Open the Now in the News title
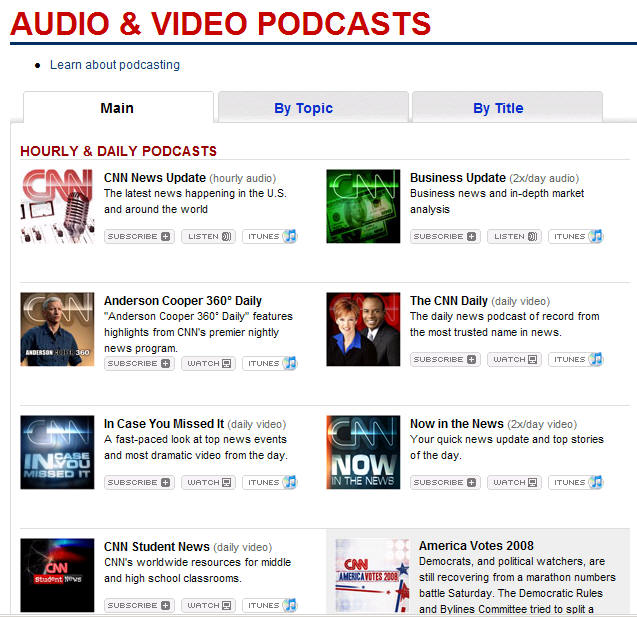 (457, 424)
